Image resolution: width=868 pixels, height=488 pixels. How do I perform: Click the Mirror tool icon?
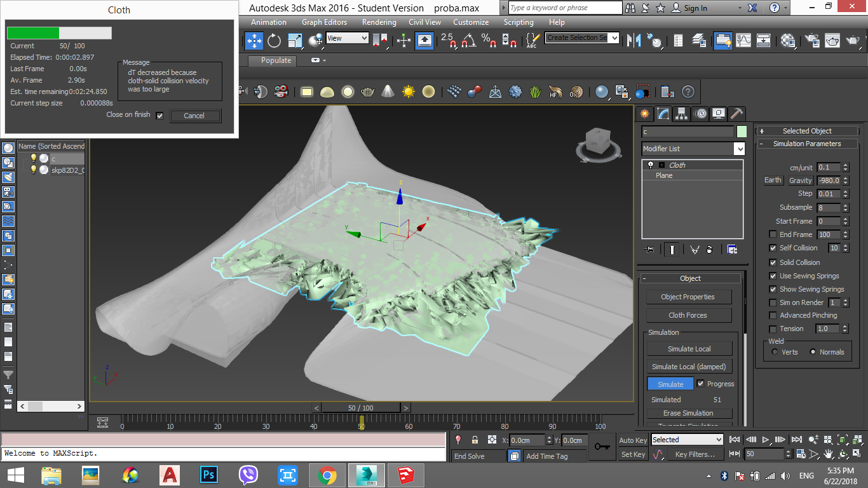pos(634,41)
